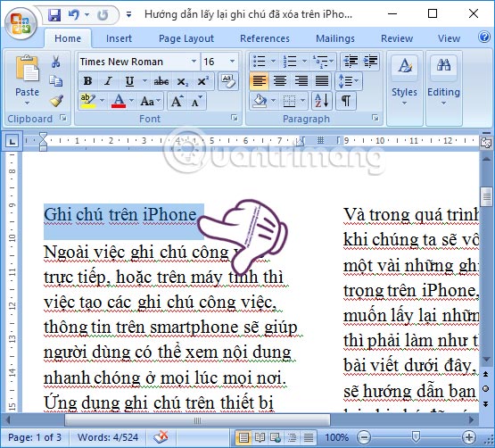This screenshot has width=495, height=448.
Task: Open the Change Case menu
Action: click(x=150, y=101)
